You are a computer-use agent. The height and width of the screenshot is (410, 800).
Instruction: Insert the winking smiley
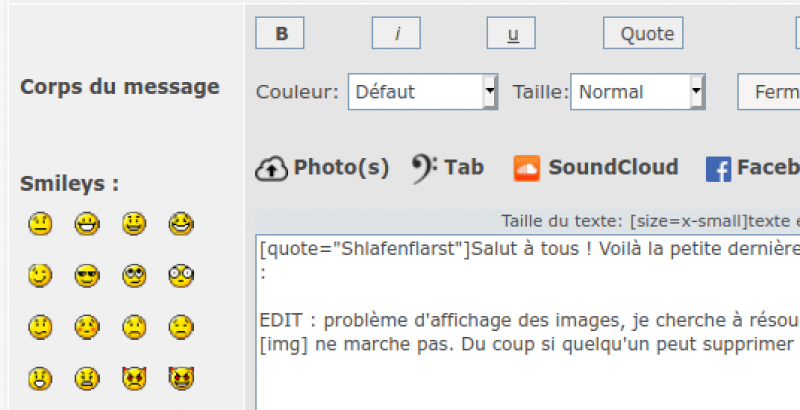40,275
